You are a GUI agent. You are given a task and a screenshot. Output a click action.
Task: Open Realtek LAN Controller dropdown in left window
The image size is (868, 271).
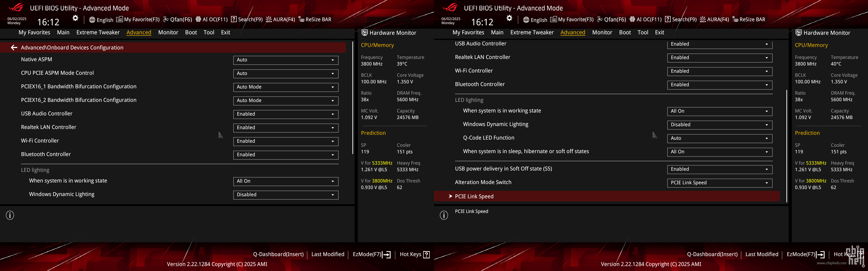click(286, 128)
